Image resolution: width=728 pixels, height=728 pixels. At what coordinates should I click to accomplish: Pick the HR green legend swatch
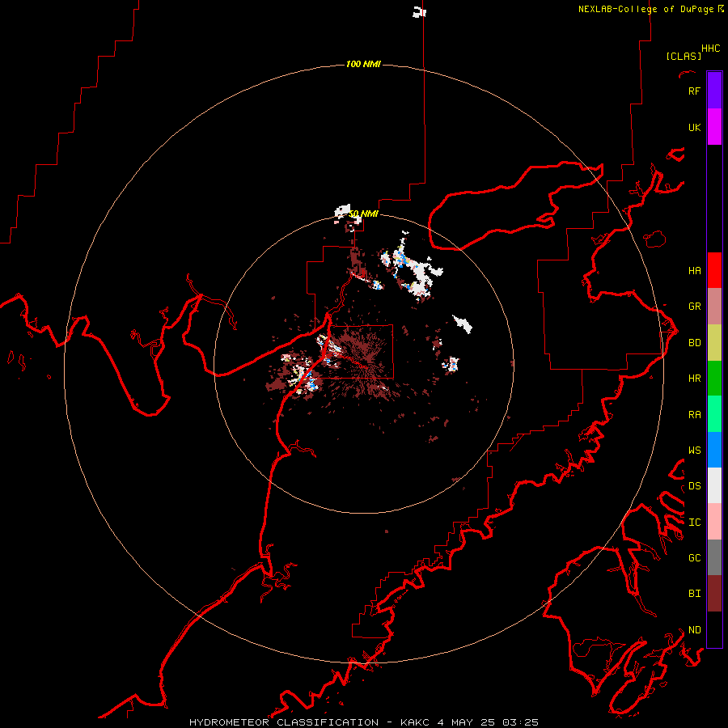pos(714,379)
